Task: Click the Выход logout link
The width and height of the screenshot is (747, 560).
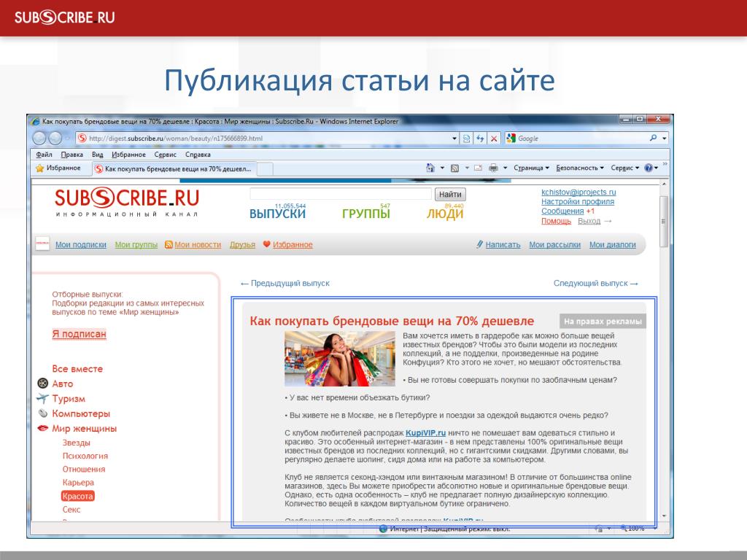Action: (x=589, y=221)
